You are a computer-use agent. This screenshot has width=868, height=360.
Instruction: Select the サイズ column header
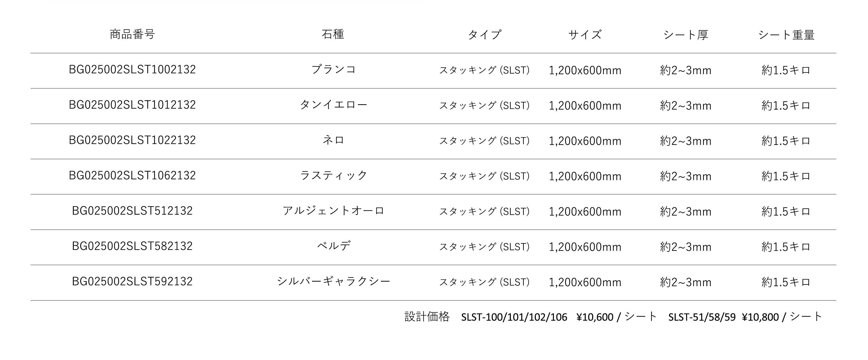tap(585, 34)
